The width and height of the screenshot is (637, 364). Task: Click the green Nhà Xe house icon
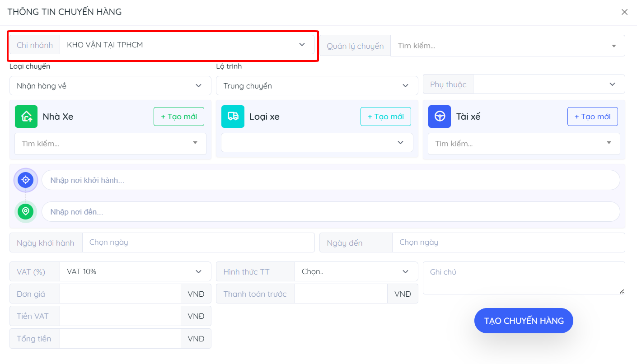pyautogui.click(x=26, y=117)
